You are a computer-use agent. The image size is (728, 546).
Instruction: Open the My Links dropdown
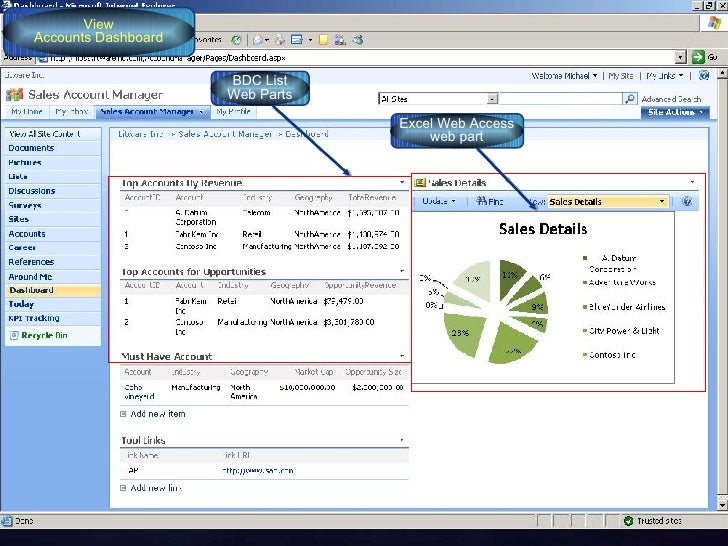tap(664, 75)
